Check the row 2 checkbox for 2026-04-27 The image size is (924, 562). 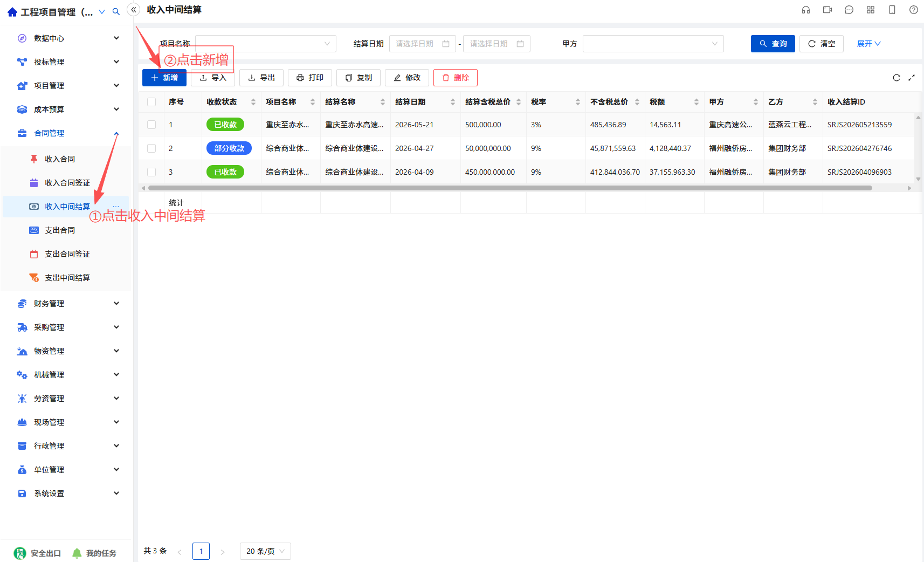151,148
